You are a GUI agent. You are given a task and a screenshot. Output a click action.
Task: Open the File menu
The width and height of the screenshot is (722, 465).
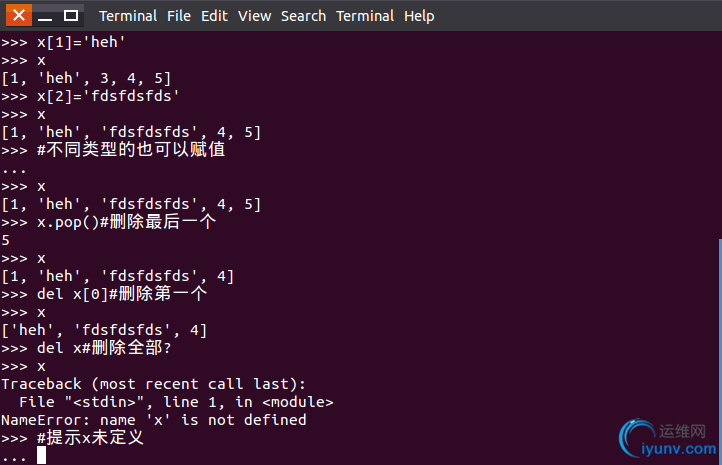[x=179, y=16]
